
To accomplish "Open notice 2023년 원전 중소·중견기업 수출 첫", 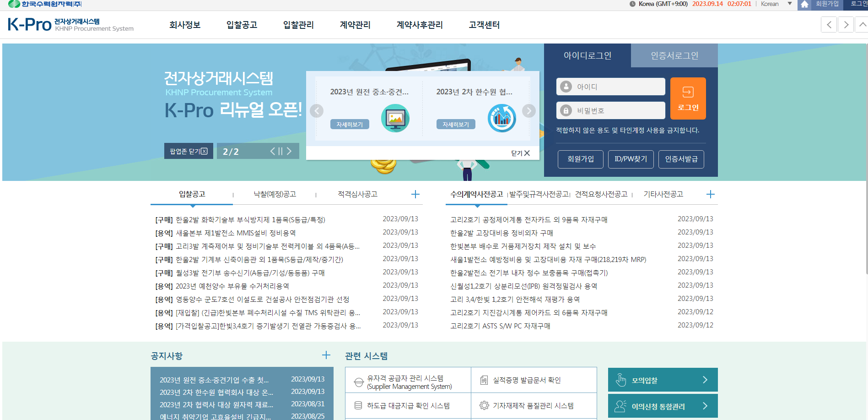I will (x=214, y=380).
